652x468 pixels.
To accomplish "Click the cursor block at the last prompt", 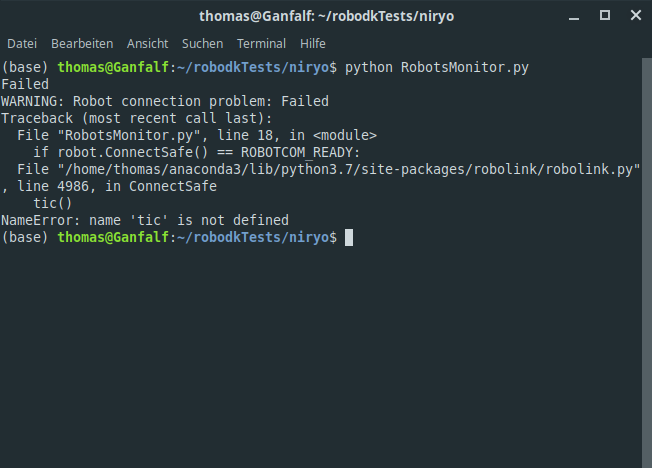I will 349,237.
